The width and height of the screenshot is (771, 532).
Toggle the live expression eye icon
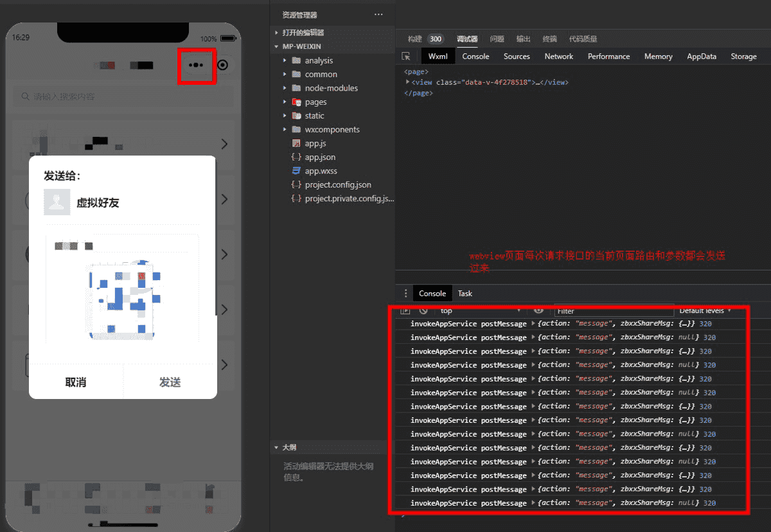539,311
